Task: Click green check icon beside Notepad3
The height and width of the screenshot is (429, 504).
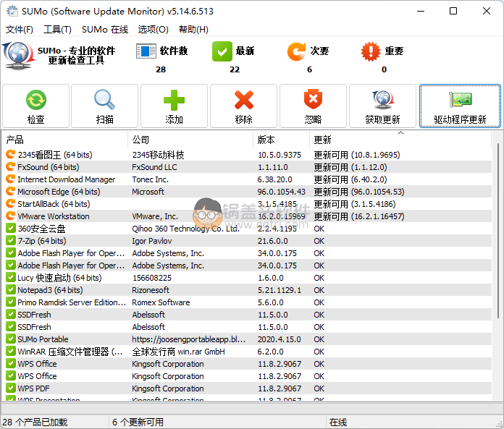Action: (x=11, y=289)
